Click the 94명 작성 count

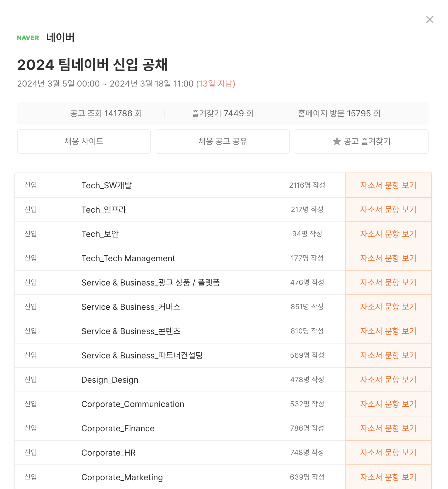[x=307, y=234]
